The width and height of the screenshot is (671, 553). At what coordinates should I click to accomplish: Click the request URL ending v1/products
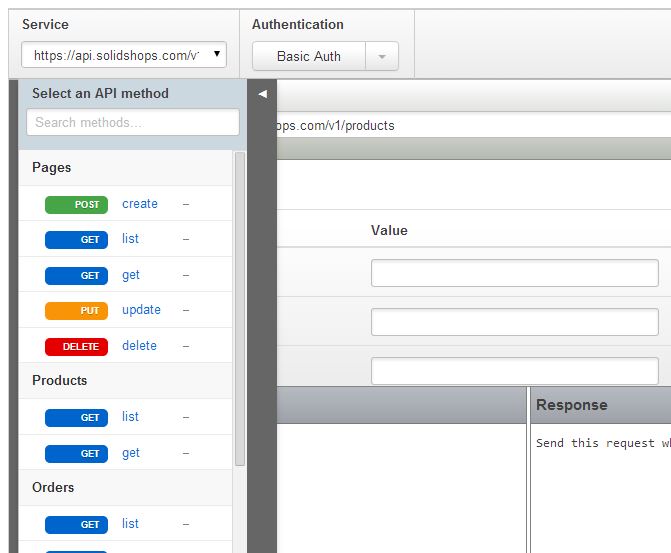pos(335,125)
